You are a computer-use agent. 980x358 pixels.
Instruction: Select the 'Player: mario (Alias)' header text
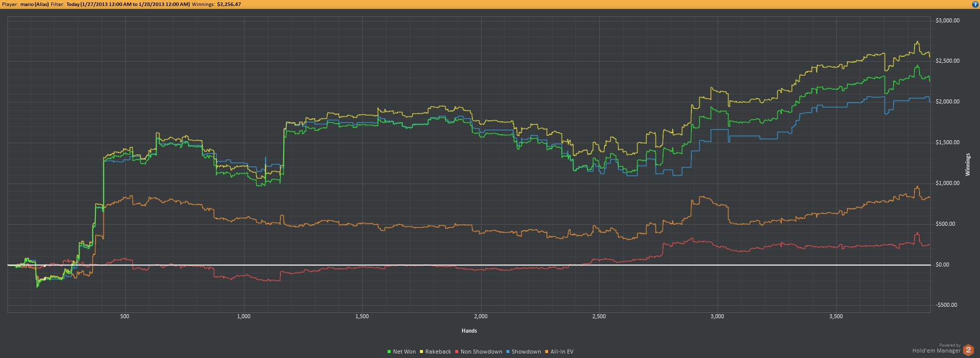pyautogui.click(x=25, y=4)
